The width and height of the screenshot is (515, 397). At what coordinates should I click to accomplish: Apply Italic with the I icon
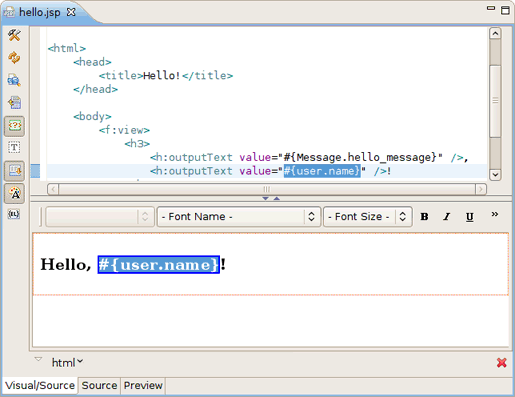click(447, 217)
